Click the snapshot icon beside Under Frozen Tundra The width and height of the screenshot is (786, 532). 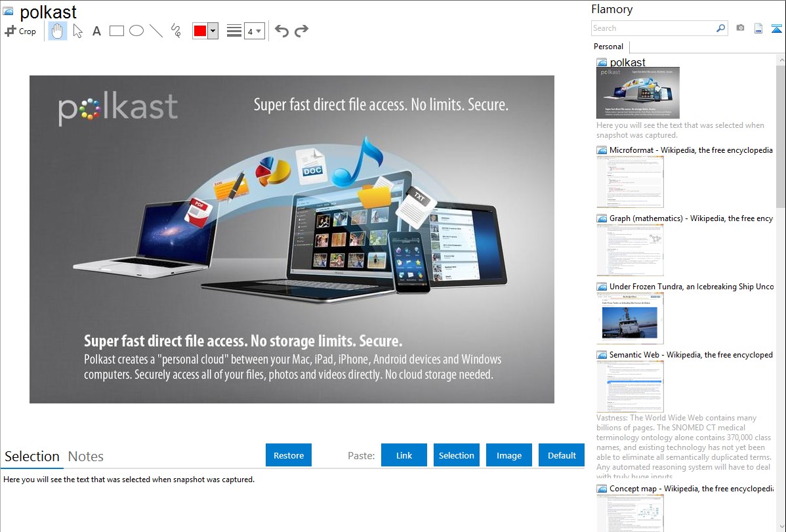tap(602, 287)
